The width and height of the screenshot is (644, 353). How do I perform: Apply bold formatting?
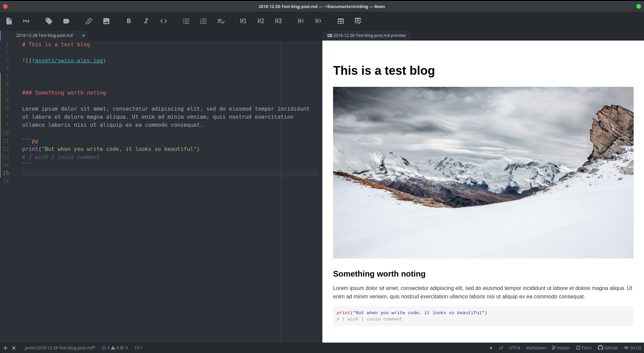129,21
